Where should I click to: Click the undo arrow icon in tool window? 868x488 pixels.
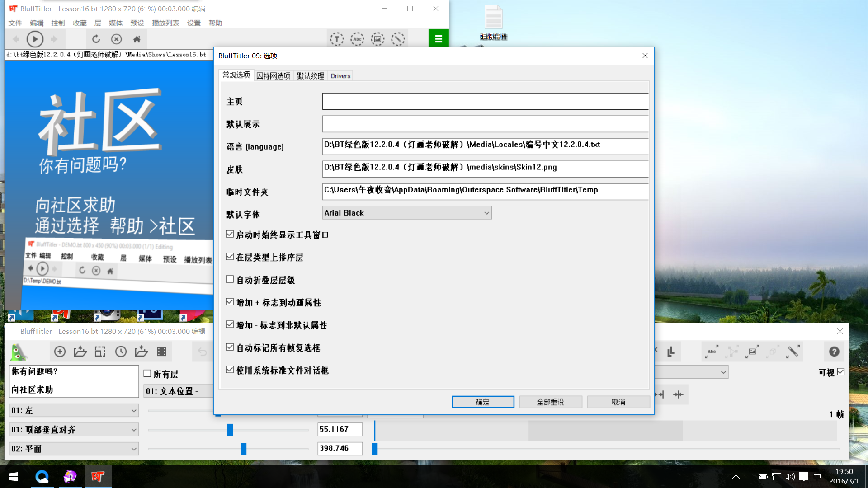tap(202, 352)
